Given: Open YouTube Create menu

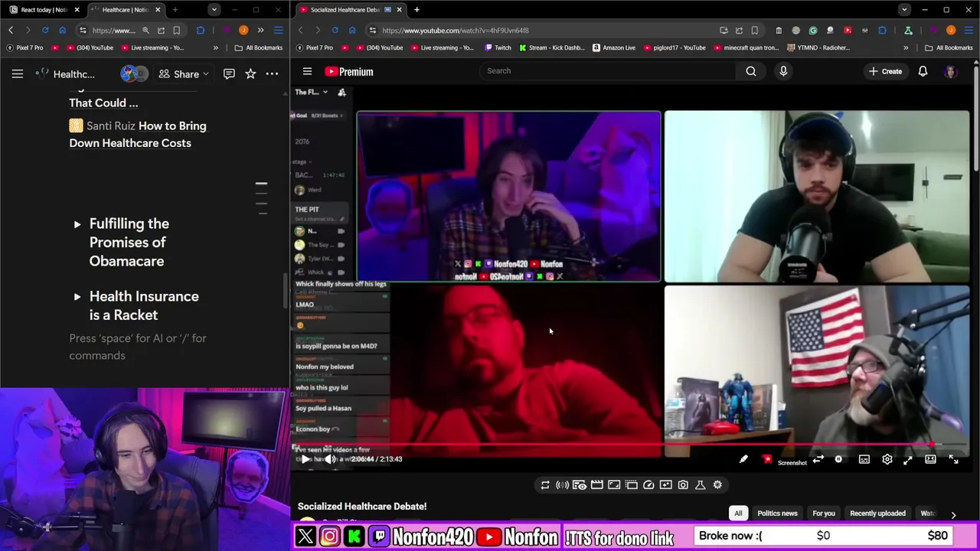Looking at the screenshot, I should (885, 71).
